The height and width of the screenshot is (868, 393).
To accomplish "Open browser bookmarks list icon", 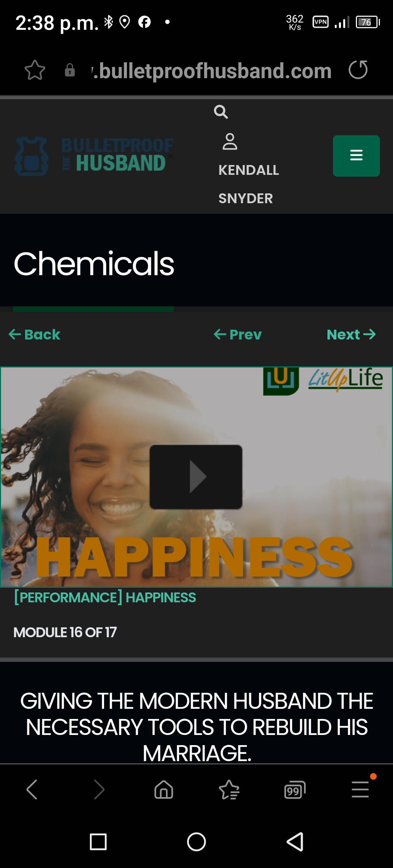I will (229, 789).
